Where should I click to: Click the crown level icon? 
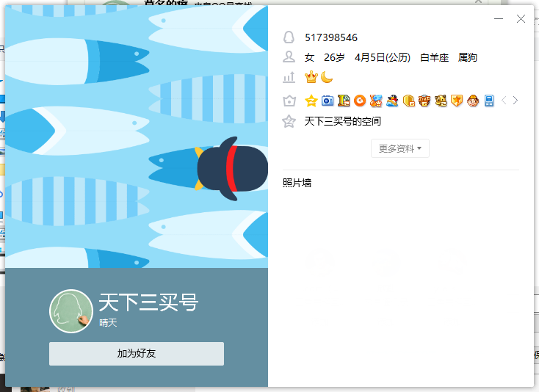point(311,77)
